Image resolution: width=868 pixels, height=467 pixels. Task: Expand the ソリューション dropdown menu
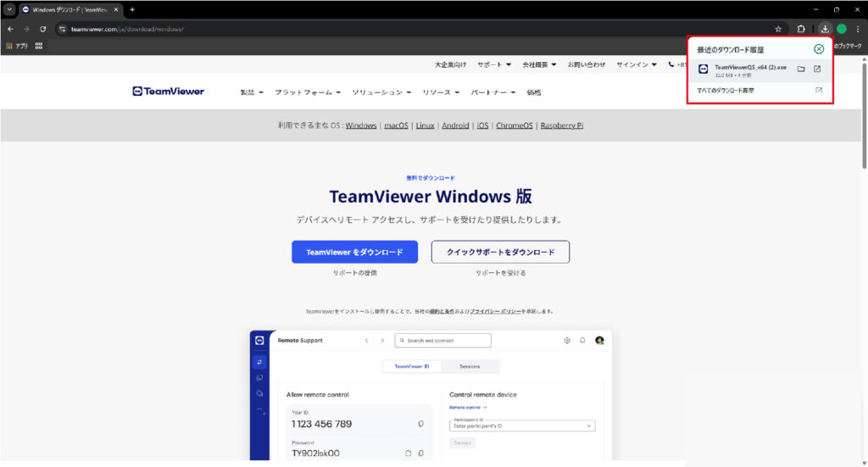pyautogui.click(x=381, y=92)
